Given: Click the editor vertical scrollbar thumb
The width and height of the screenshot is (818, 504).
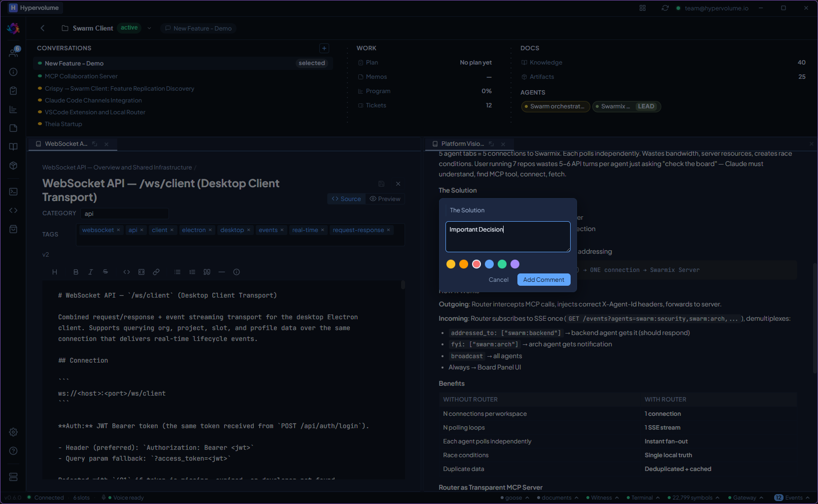Looking at the screenshot, I should 403,285.
